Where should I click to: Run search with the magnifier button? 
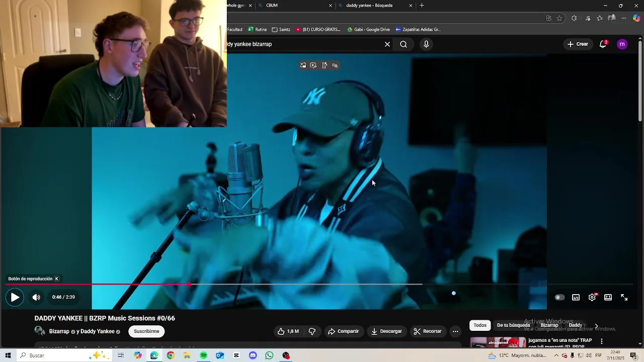point(404,44)
